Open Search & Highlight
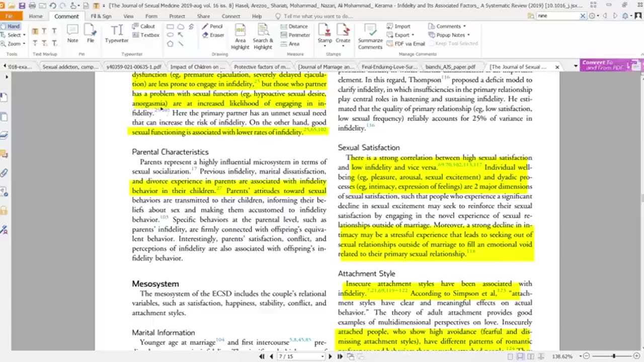This screenshot has height=362, width=644. point(263,37)
